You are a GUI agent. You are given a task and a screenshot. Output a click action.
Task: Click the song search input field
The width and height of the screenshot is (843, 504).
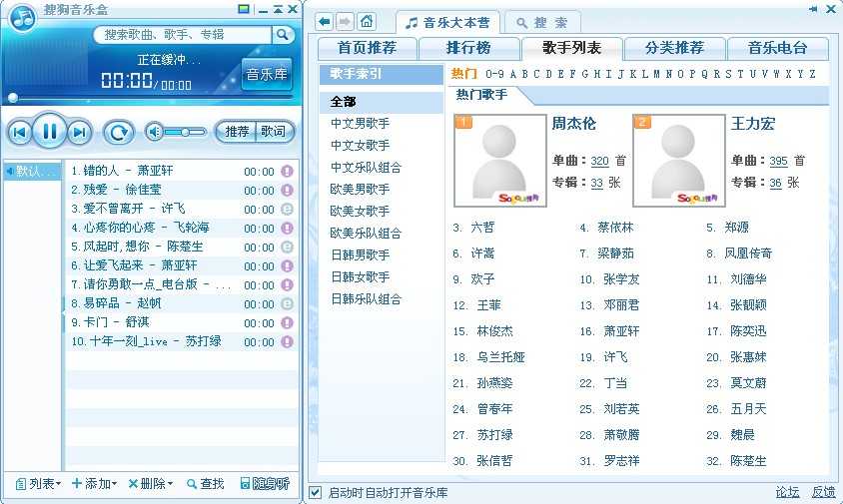click(x=182, y=35)
